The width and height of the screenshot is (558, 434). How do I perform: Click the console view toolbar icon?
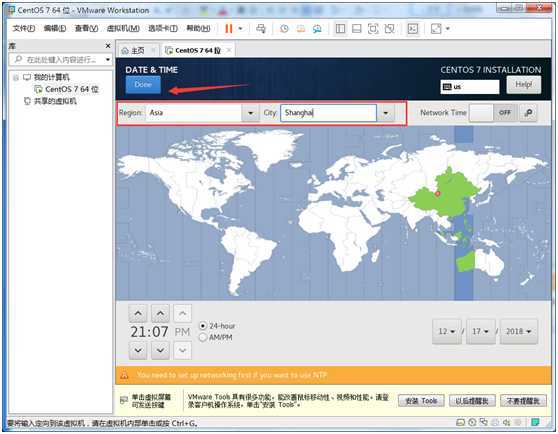coord(413,29)
